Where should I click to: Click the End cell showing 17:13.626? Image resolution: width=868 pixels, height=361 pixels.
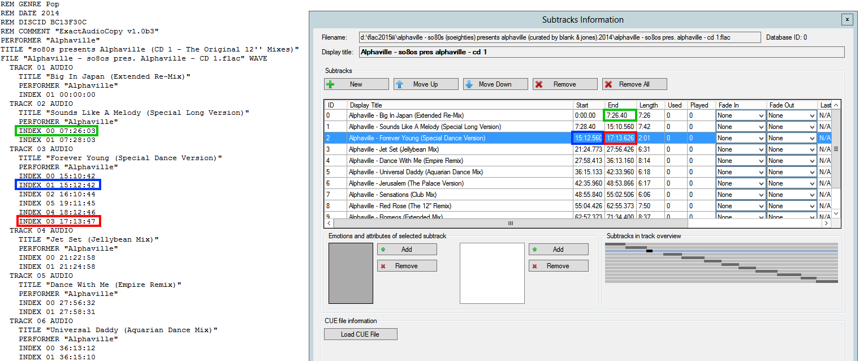click(x=620, y=138)
